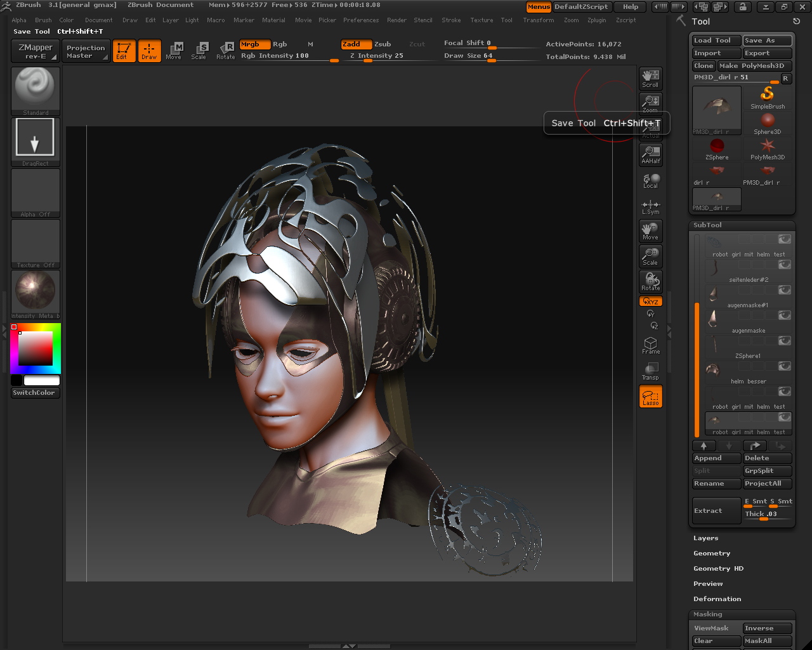This screenshot has width=812, height=650.
Task: Adjust the Rgb Intensity slider
Action: [x=289, y=56]
